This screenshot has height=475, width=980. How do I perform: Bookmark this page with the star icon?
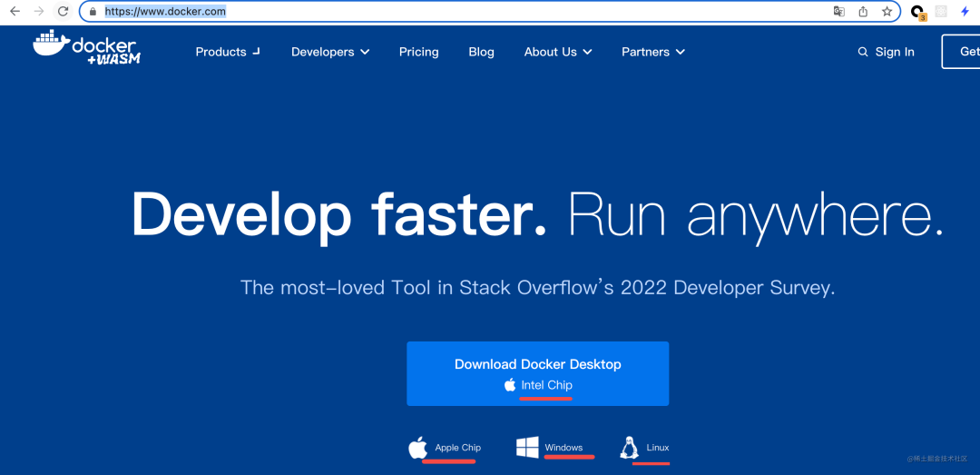pos(887,11)
